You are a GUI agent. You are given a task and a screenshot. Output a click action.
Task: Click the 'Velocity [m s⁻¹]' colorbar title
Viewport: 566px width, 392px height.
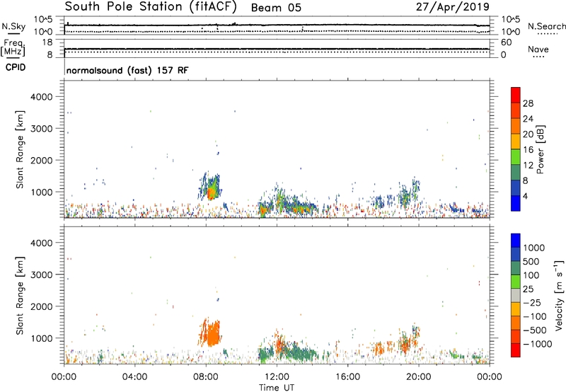[559, 295]
